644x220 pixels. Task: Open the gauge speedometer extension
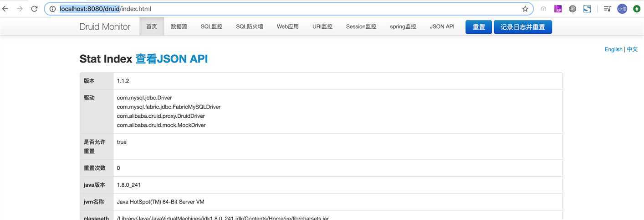pyautogui.click(x=543, y=9)
